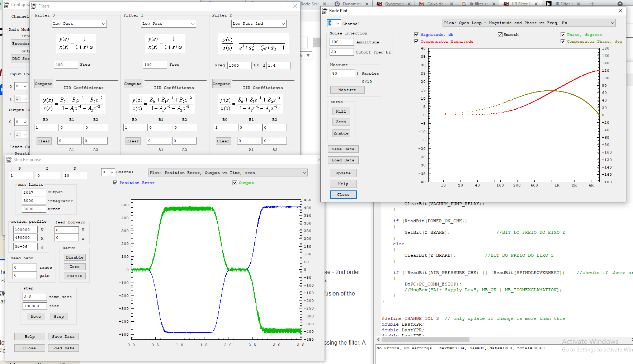The image size is (633, 364).
Task: Click the Configuration window title icon
Action: [6, 5]
